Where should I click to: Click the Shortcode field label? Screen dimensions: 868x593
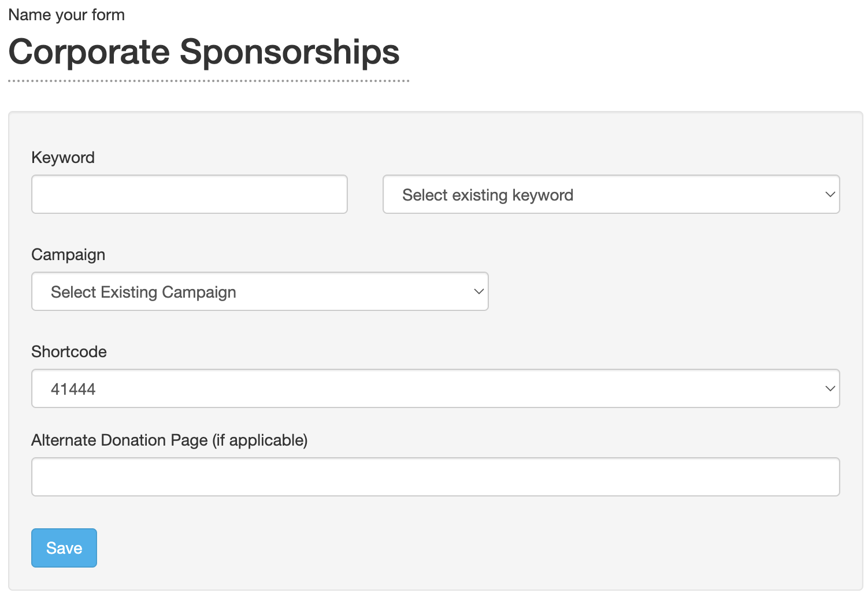coord(69,351)
